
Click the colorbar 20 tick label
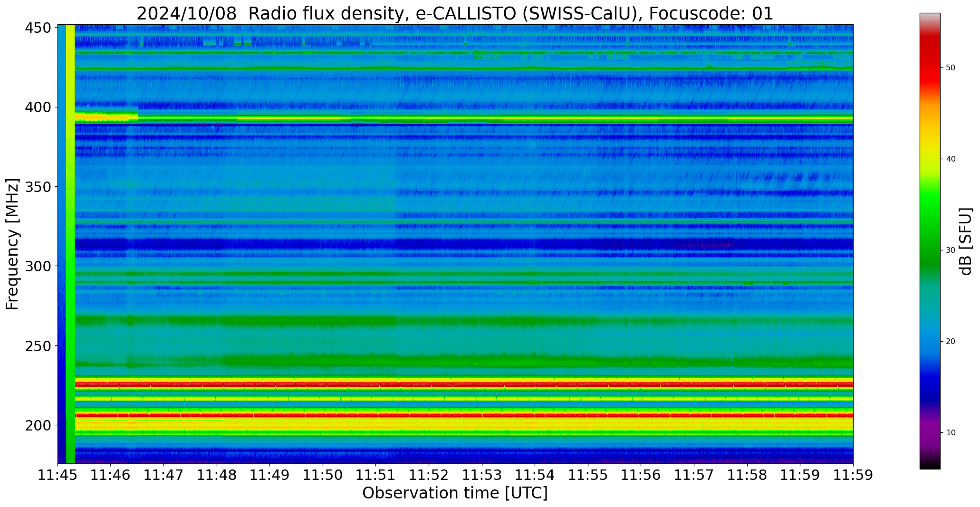click(951, 342)
